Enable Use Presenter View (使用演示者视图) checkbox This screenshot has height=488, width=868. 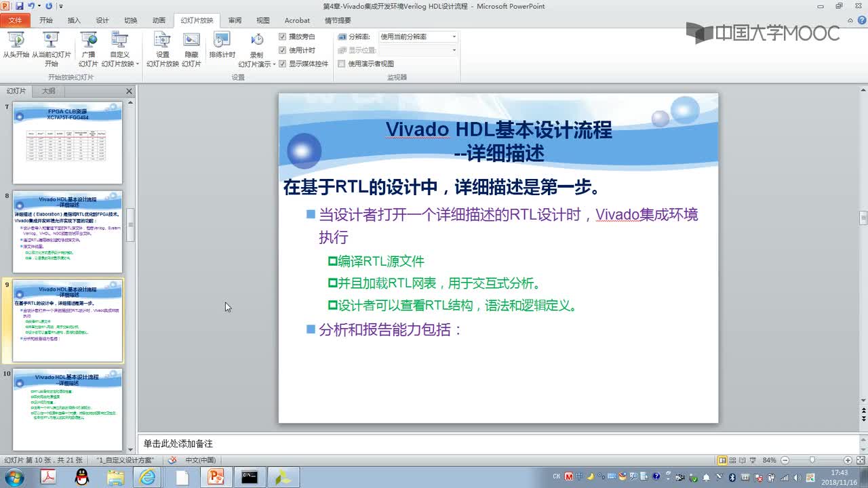coord(342,64)
